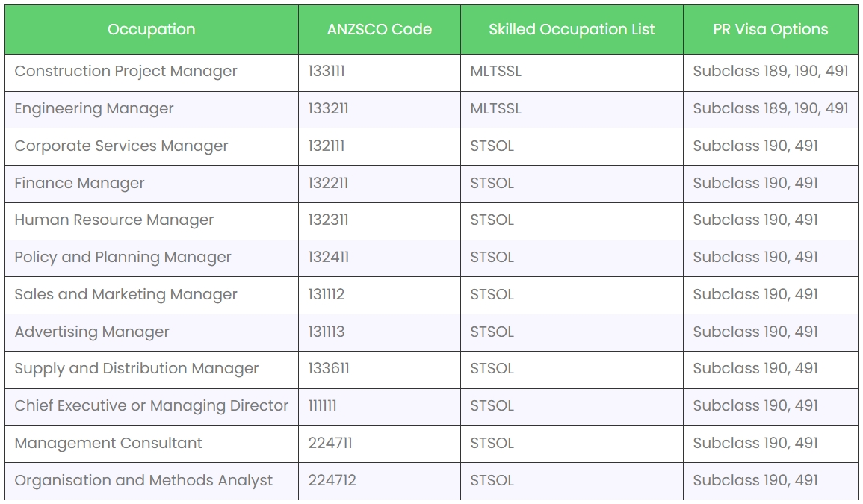Select the Advertising Manager occupation
Image resolution: width=863 pixels, height=504 pixels.
92,332
